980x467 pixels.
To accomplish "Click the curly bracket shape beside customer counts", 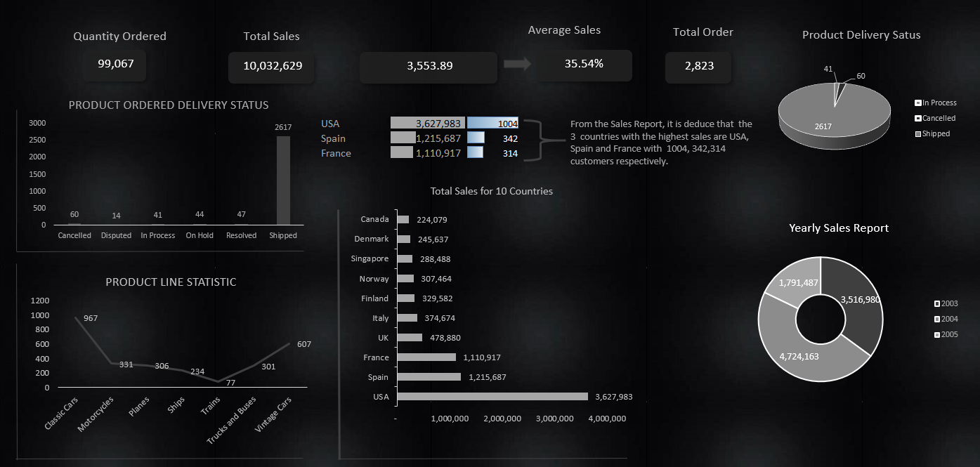I will pyautogui.click(x=542, y=140).
